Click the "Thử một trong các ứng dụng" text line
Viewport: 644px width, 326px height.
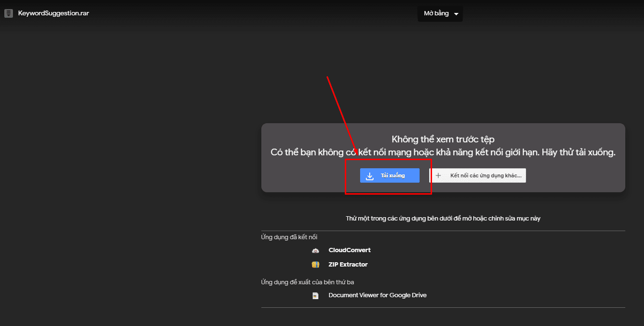(x=443, y=219)
